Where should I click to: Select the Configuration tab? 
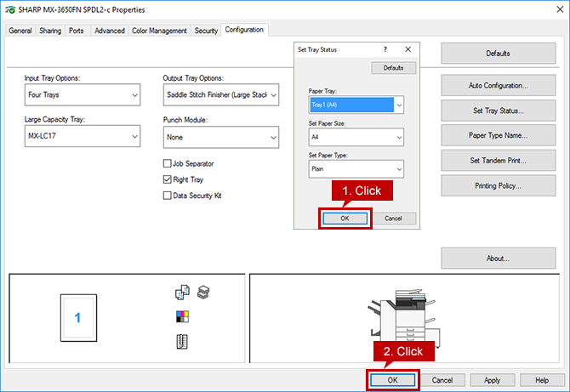(x=244, y=30)
